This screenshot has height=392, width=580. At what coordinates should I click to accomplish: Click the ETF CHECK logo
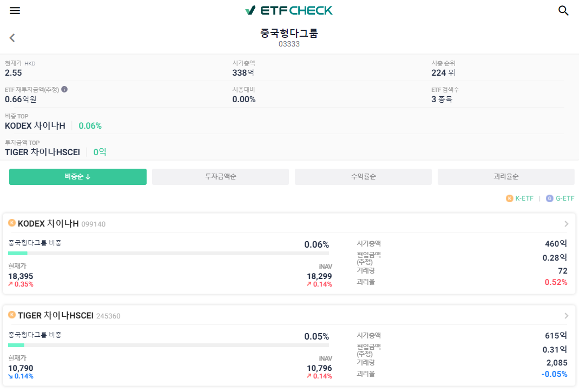pyautogui.click(x=289, y=10)
